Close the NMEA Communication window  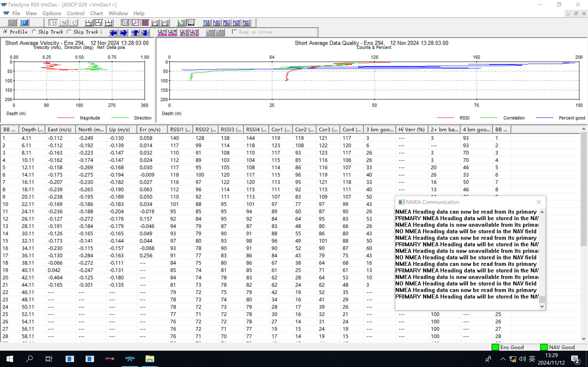pyautogui.click(x=539, y=202)
